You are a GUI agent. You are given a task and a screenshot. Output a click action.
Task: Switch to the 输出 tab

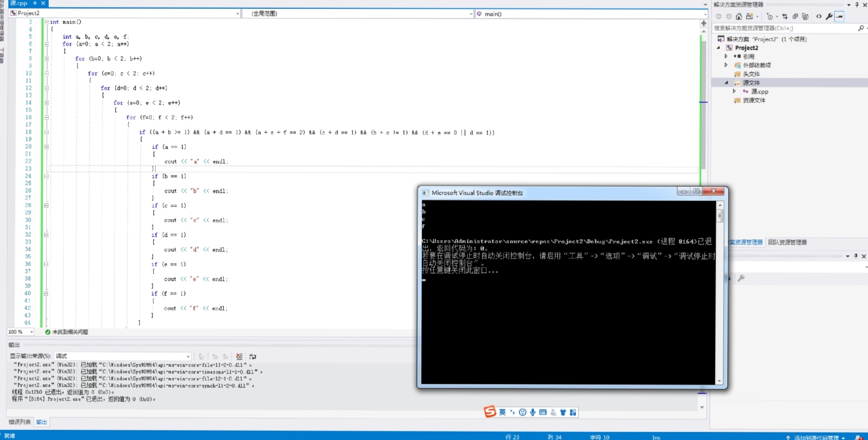click(42, 422)
